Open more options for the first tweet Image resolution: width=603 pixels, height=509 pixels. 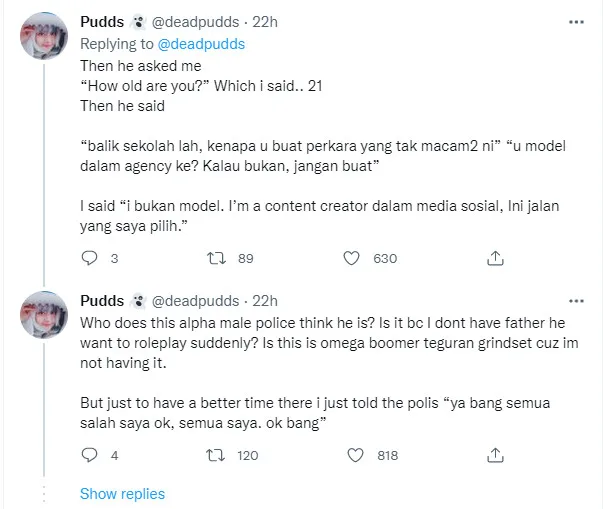click(x=576, y=22)
